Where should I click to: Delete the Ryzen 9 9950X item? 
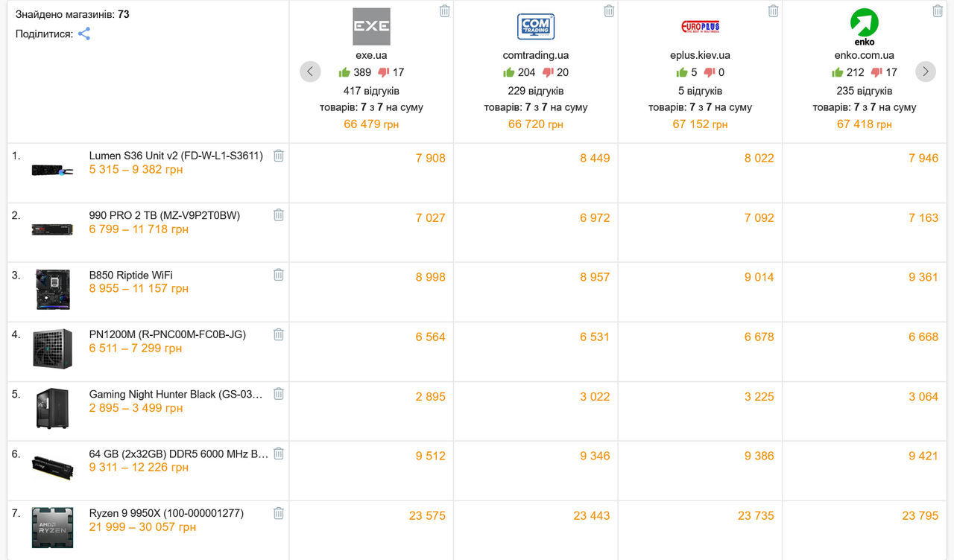pyautogui.click(x=279, y=512)
